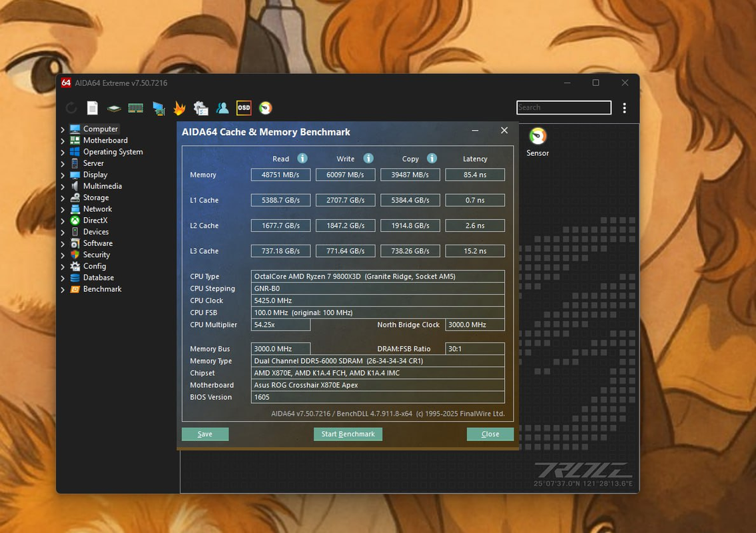The height and width of the screenshot is (533, 756).
Task: Expand the Software node chevron
Action: [x=63, y=244]
